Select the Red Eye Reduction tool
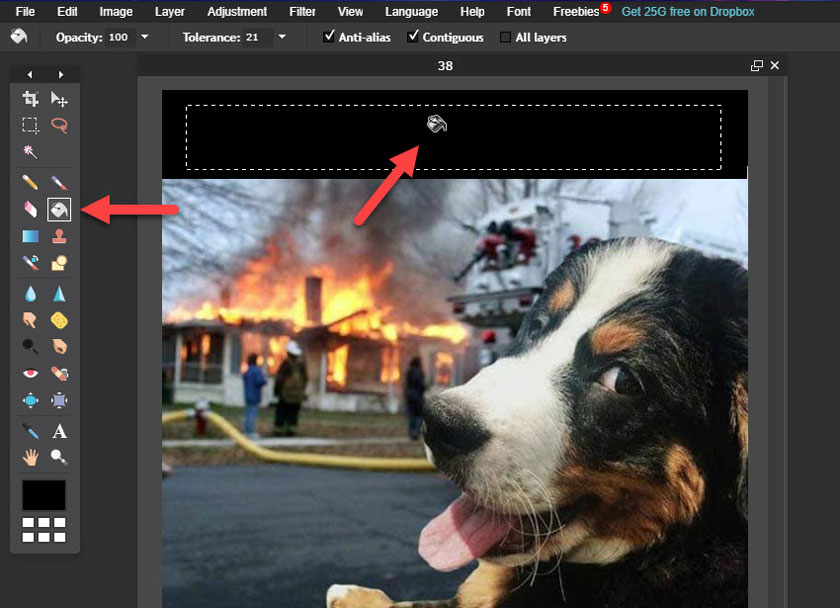The height and width of the screenshot is (608, 840). coord(31,373)
